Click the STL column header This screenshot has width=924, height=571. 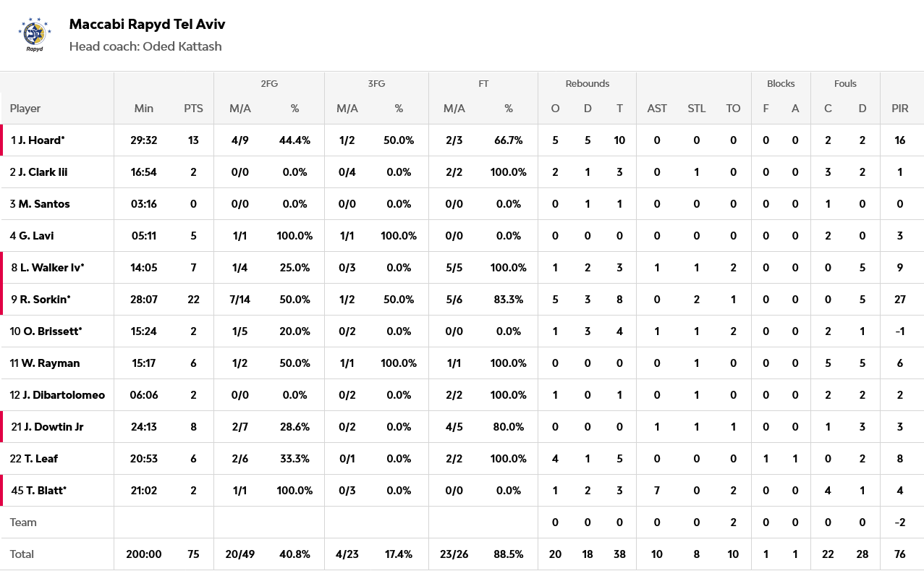coord(696,109)
